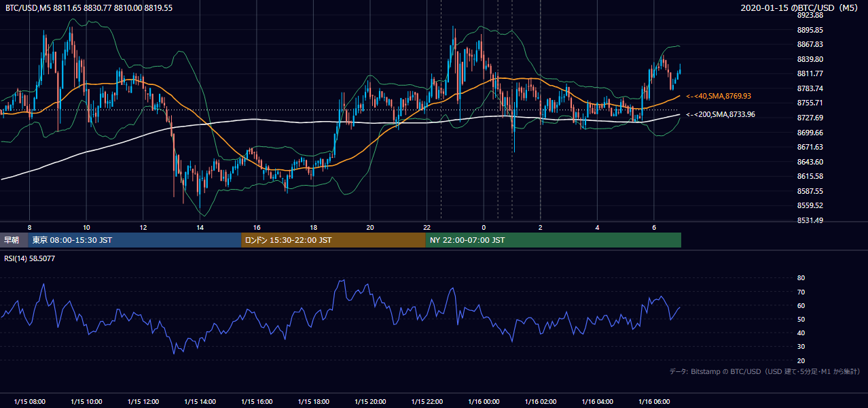Click the 1/16 02:00 date axis label

point(541,401)
